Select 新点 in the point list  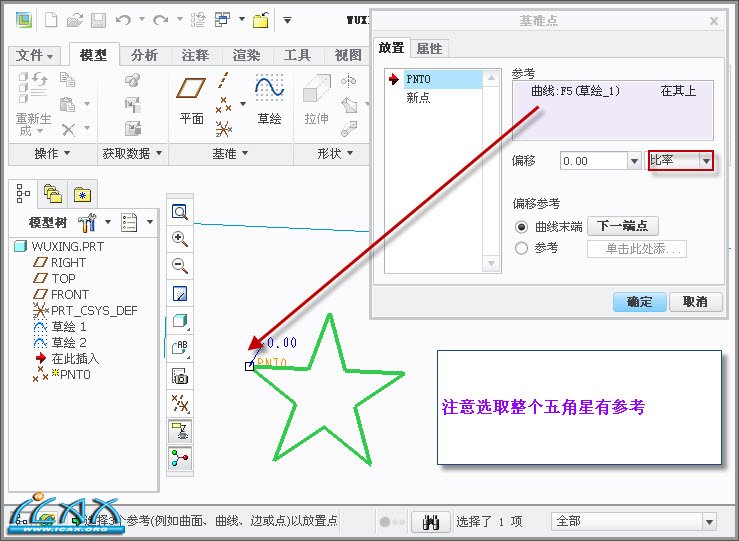click(x=418, y=98)
